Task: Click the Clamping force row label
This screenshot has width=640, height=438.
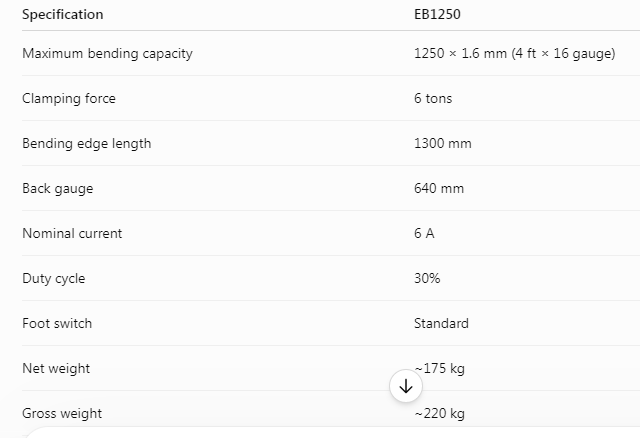Action: (x=69, y=98)
